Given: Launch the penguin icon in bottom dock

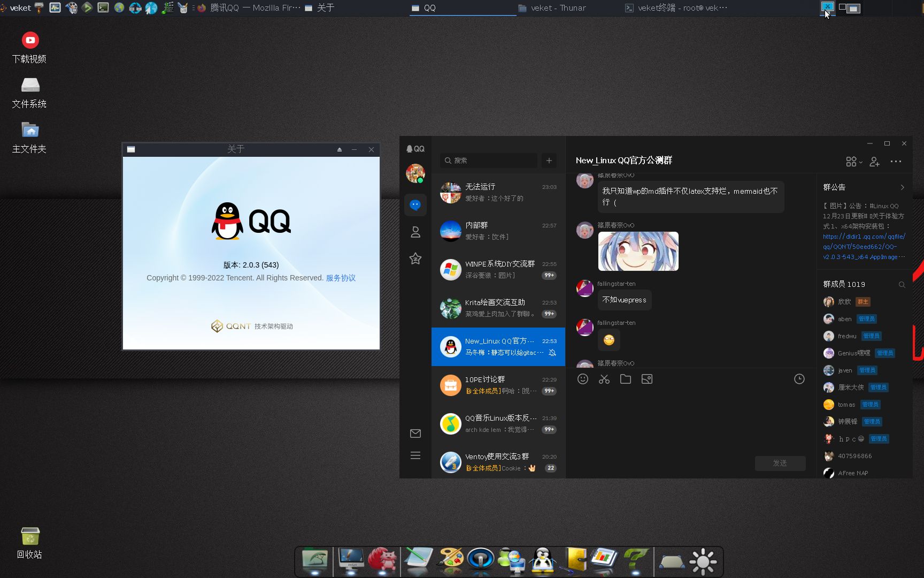Looking at the screenshot, I should (543, 561).
